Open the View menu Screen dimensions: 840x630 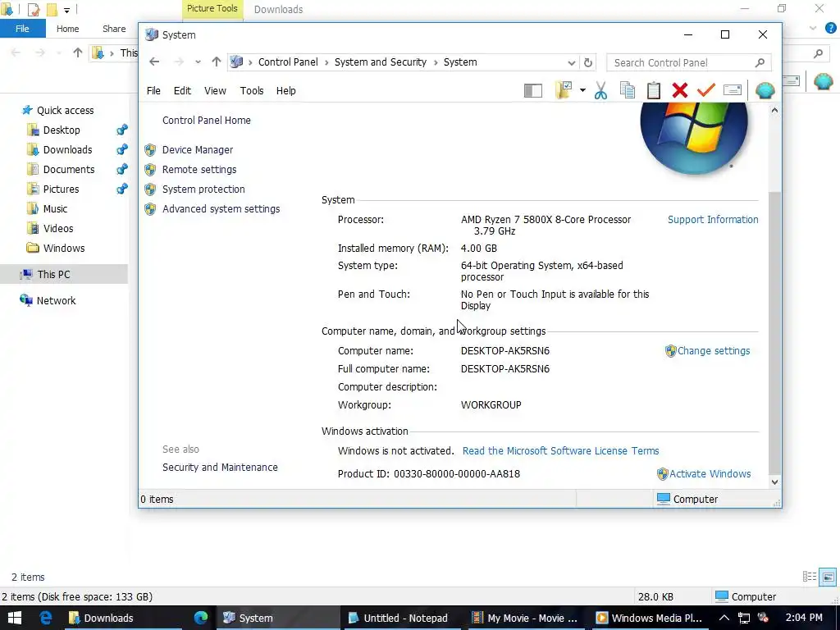point(215,90)
